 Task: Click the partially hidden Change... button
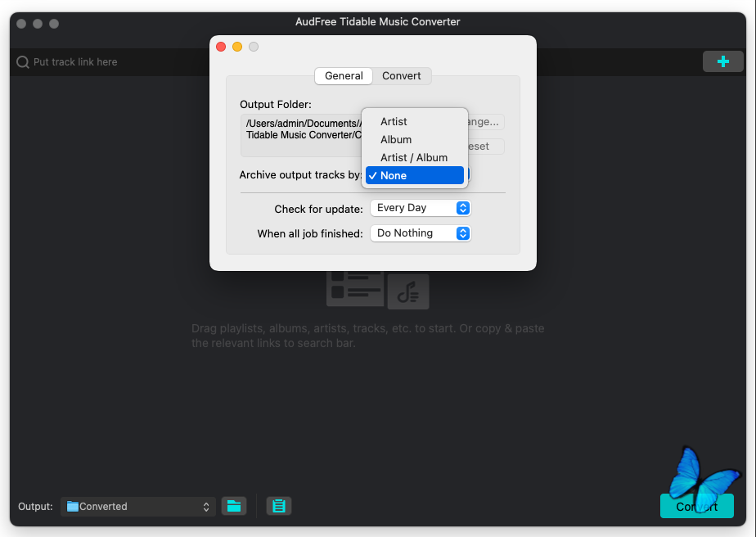coord(486,122)
